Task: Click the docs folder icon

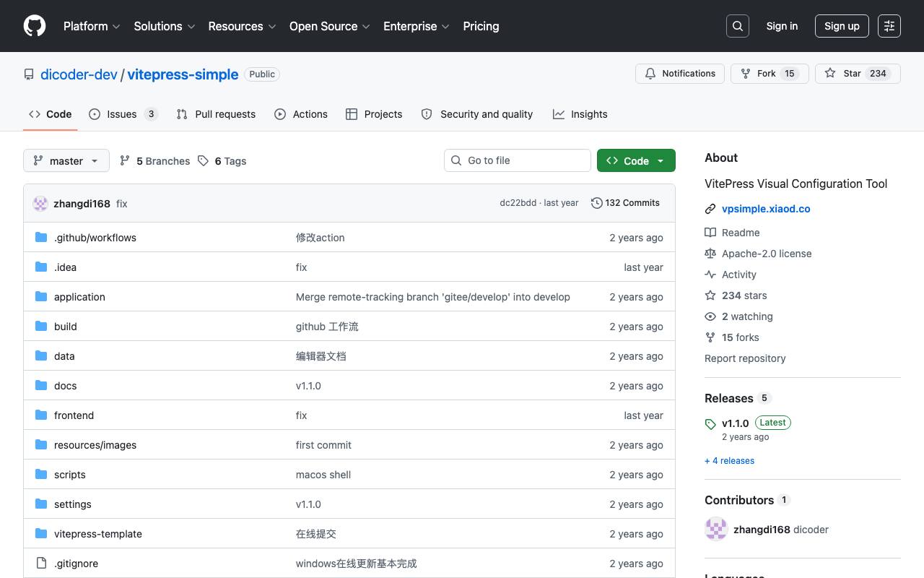Action: click(x=41, y=385)
